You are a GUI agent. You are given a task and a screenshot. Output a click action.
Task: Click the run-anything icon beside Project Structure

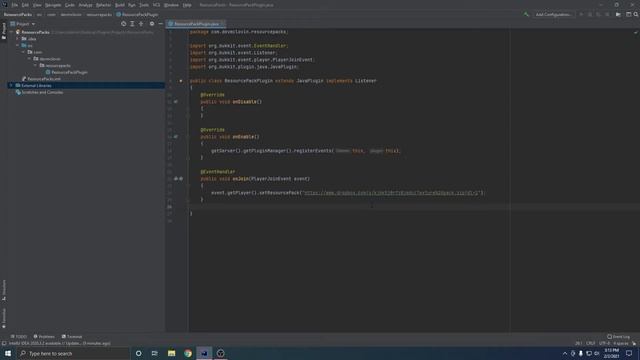618,14
